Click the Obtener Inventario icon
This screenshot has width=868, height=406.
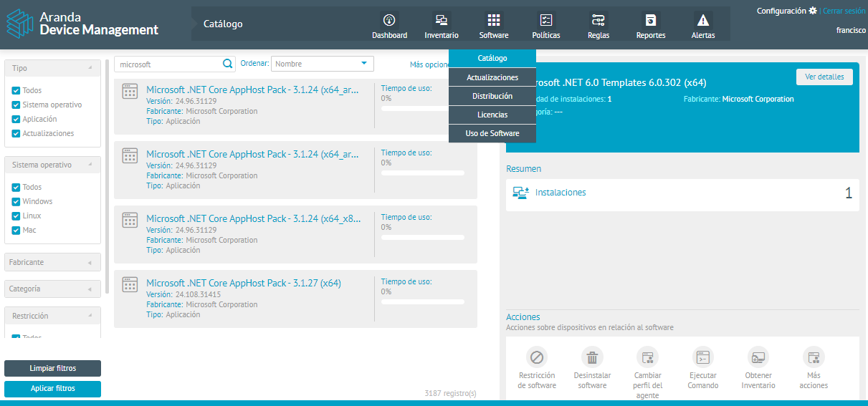tap(758, 357)
